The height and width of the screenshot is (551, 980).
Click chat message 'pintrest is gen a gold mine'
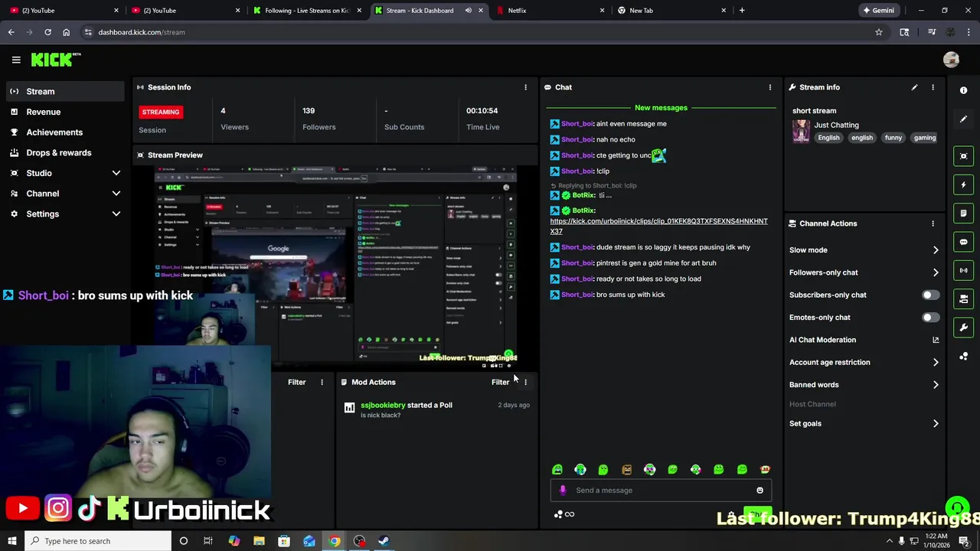pyautogui.click(x=656, y=263)
